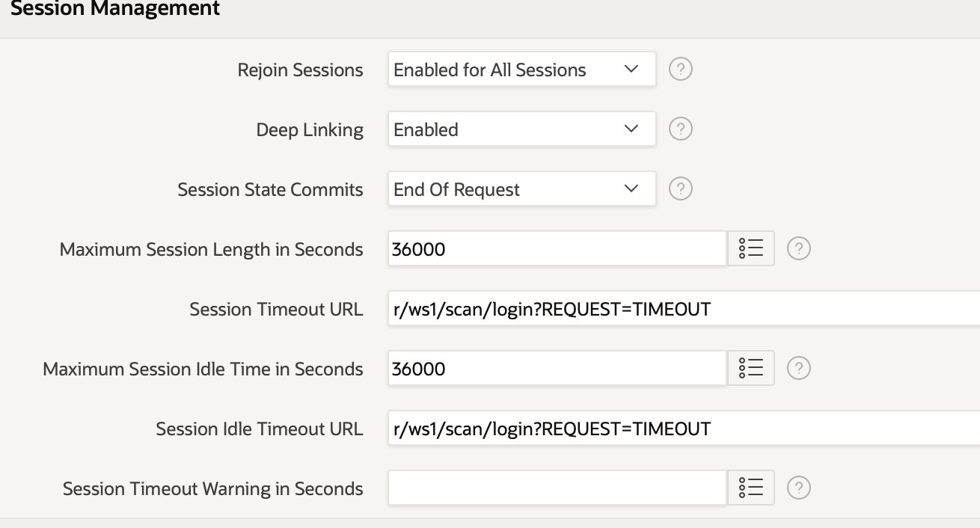Open list of values for Session Timeout Warning
The image size is (980, 528).
(751, 488)
